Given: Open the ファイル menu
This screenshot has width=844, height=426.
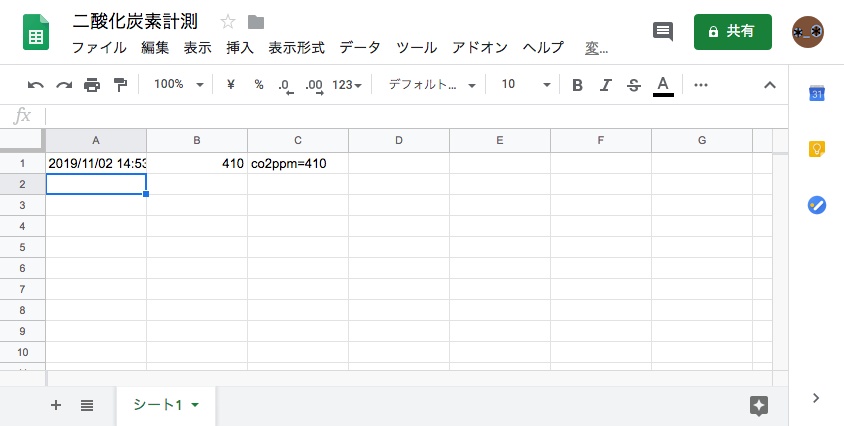Looking at the screenshot, I should 99,47.
